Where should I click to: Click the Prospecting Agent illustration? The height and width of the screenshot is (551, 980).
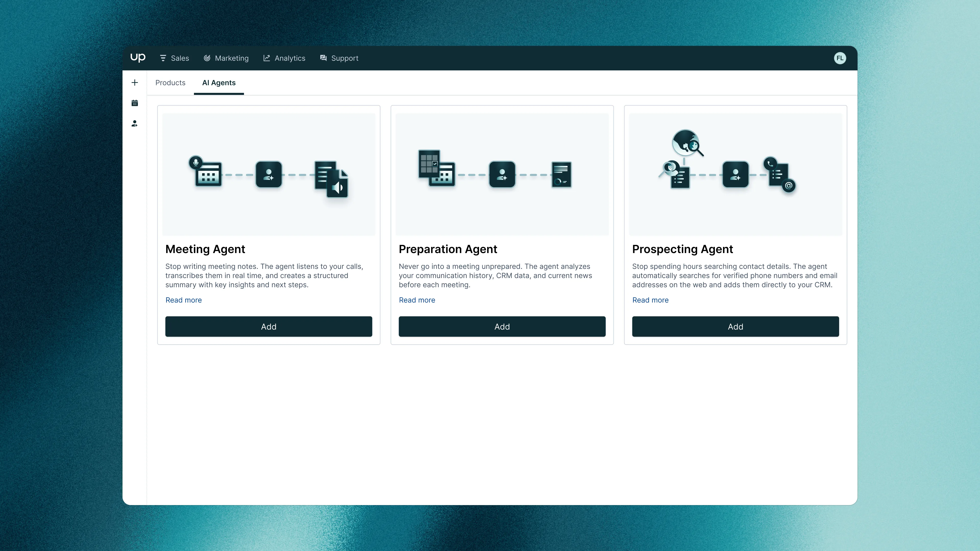[735, 174]
